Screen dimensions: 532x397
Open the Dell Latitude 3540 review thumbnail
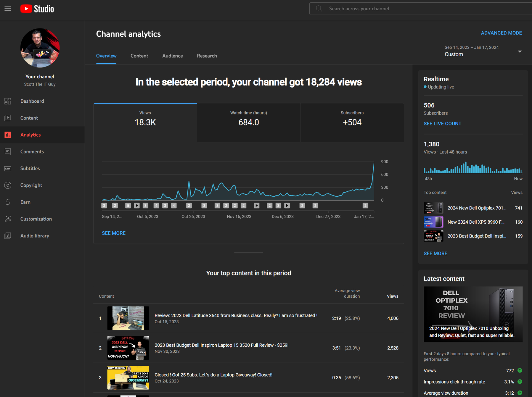pyautogui.click(x=128, y=318)
